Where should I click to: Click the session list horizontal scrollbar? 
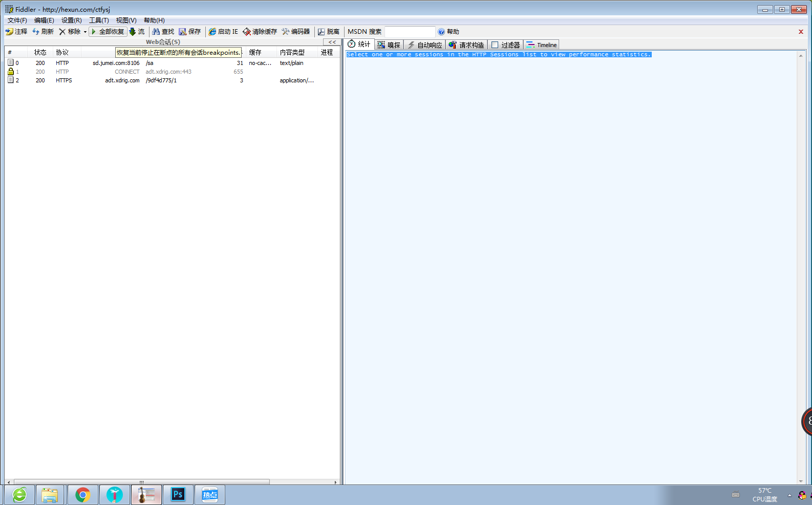click(x=142, y=482)
